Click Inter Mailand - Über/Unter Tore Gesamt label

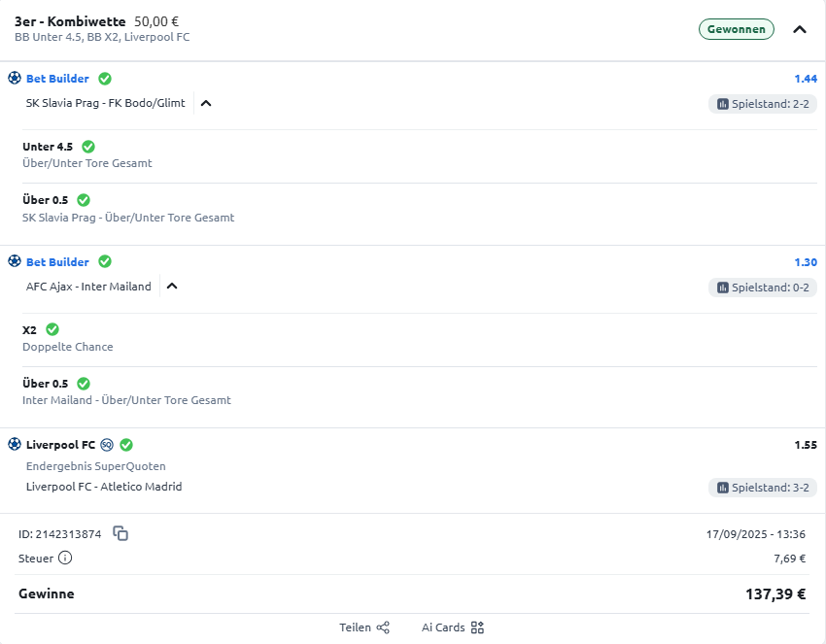[x=126, y=400]
